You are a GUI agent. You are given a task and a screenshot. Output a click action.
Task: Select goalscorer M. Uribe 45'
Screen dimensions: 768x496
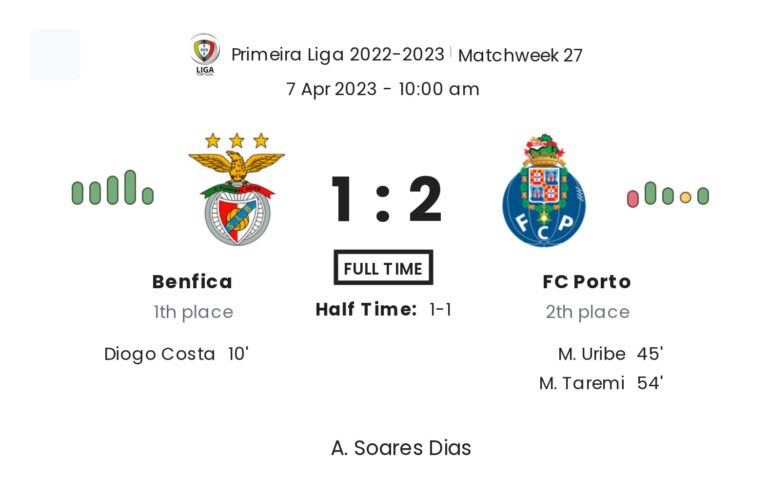pyautogui.click(x=611, y=353)
